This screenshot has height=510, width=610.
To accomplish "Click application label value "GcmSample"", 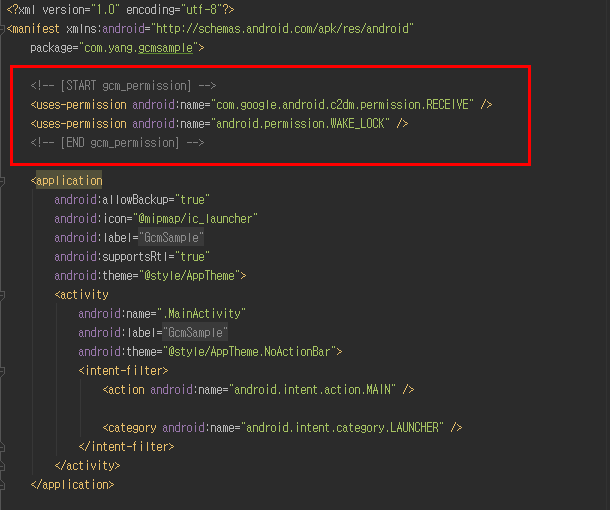I will 171,238.
